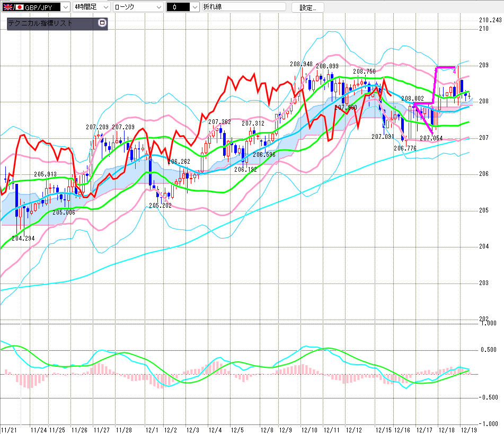
Task: Click the 208.002 price label near magenta line
Action: tap(412, 99)
